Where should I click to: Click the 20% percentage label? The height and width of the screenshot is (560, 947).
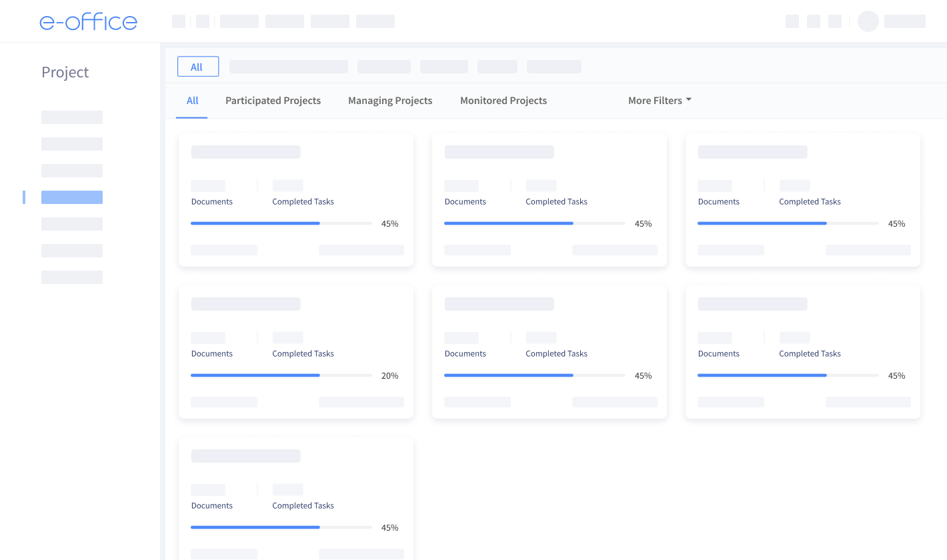click(389, 376)
